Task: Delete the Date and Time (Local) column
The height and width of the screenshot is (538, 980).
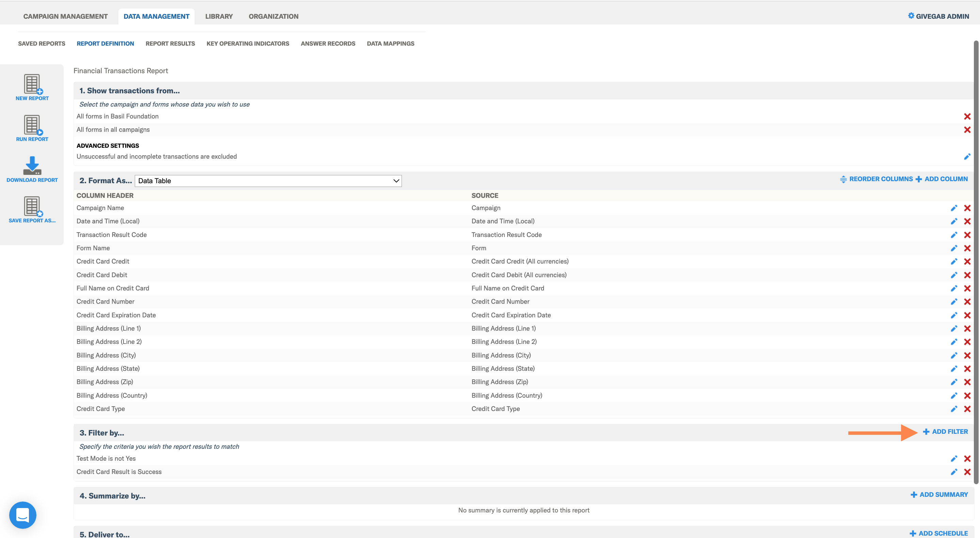Action: [x=967, y=221]
